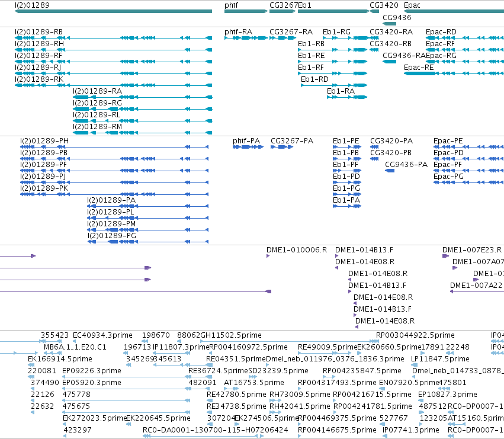Screen dimensions: 504x439
Task: Click the Epac-RD transcript label
Action: pos(441,32)
